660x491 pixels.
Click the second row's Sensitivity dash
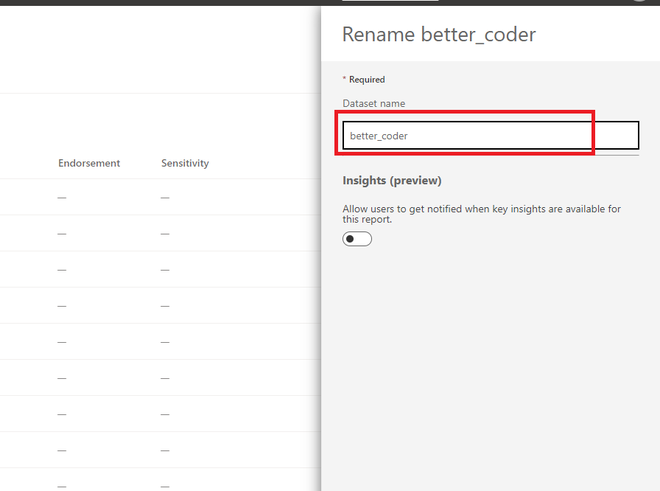click(x=165, y=234)
